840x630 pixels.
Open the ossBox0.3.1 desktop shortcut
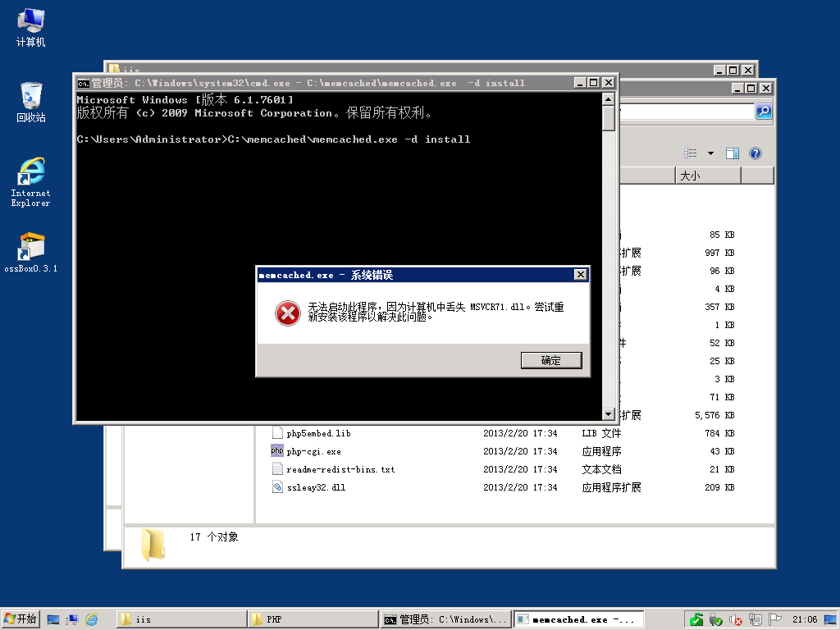coord(30,253)
